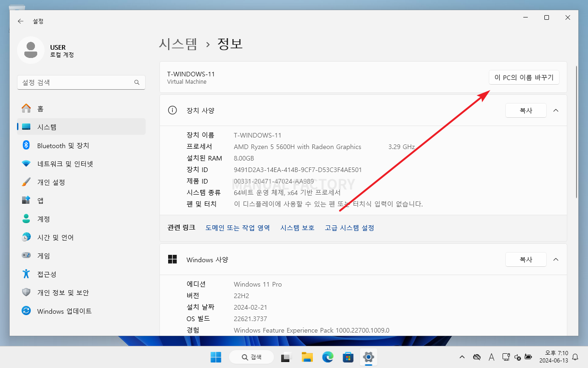Click the Windows 11 Pro edition value
Screen dimensions: 588x368
tap(258, 284)
